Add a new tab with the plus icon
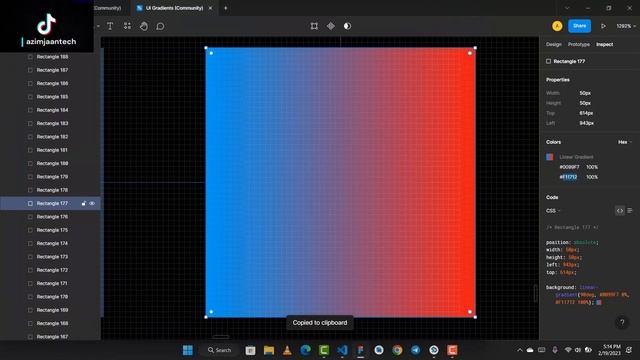Viewport: 640px width, 360px height. tap(225, 8)
